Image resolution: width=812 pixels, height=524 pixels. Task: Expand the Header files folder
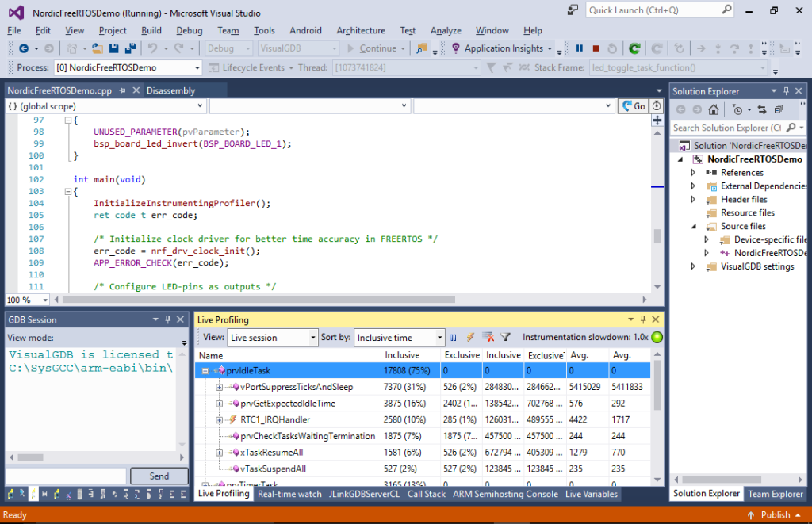coord(692,199)
